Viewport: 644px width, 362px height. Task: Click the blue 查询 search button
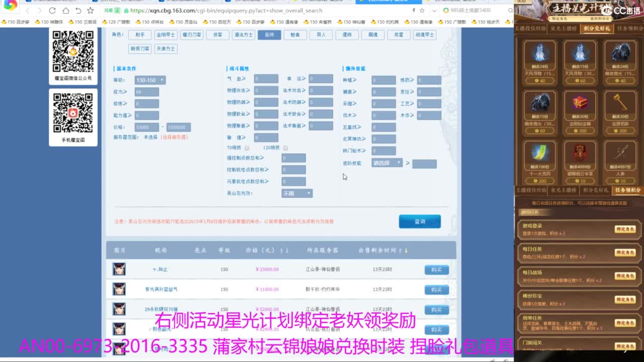pyautogui.click(x=420, y=222)
